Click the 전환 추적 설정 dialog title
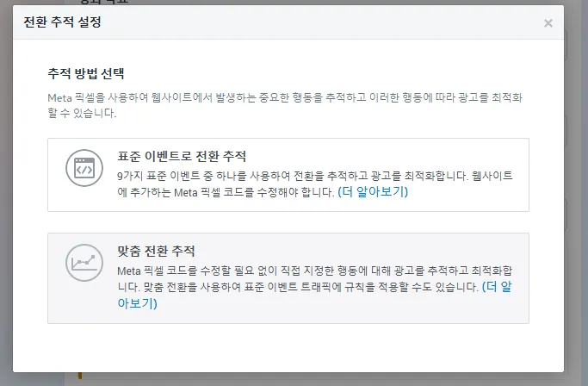 coord(64,22)
